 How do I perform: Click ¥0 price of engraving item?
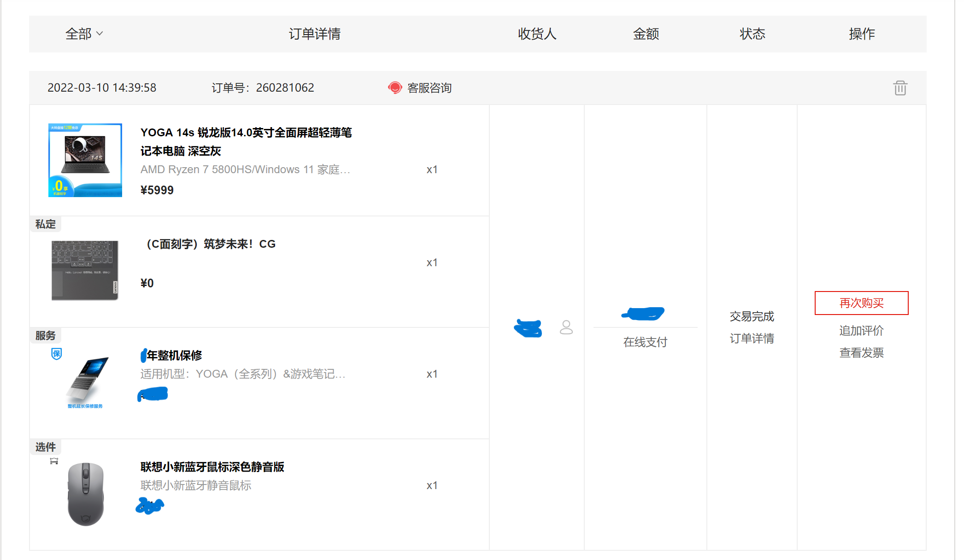tap(147, 283)
